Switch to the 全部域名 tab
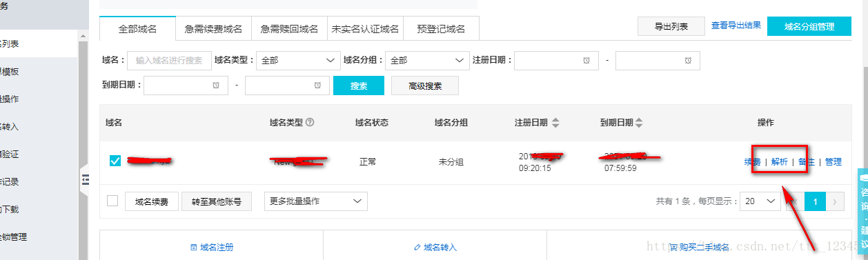This screenshot has width=868, height=260. (x=138, y=29)
